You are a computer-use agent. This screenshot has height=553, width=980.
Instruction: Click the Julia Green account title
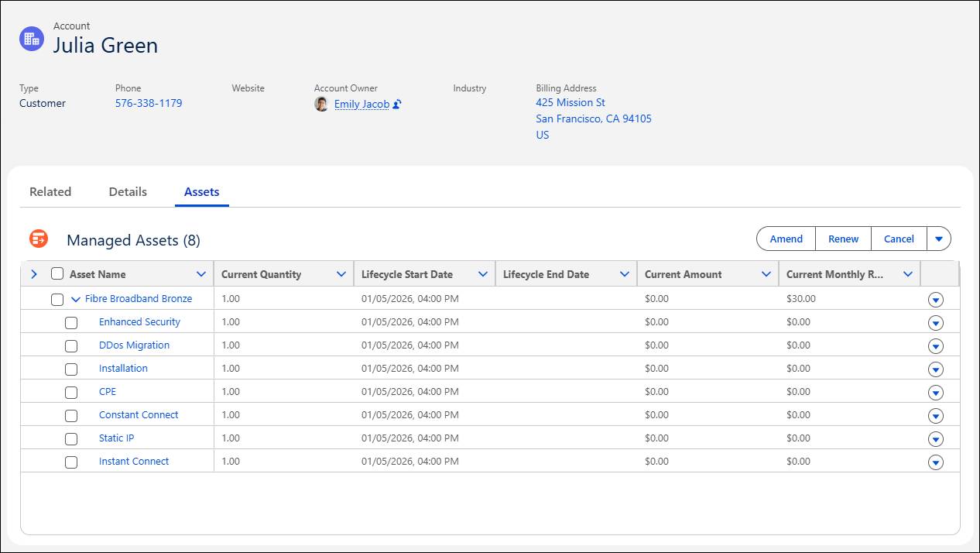pos(105,46)
